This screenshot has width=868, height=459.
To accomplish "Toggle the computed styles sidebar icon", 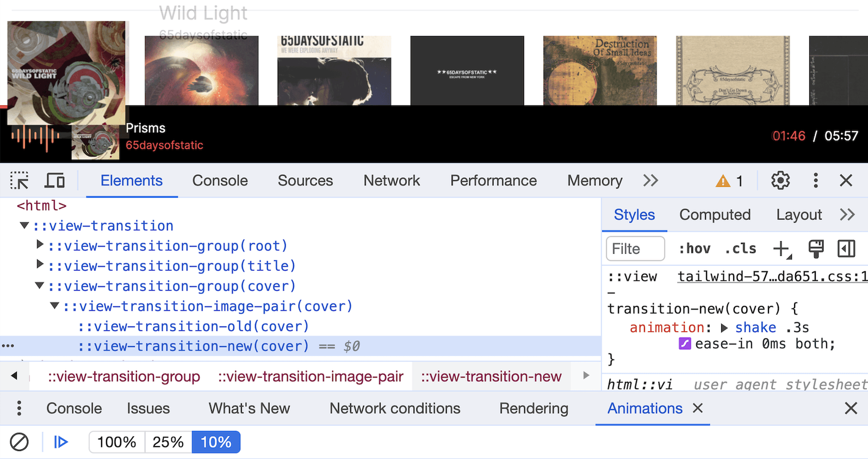I will (x=846, y=249).
